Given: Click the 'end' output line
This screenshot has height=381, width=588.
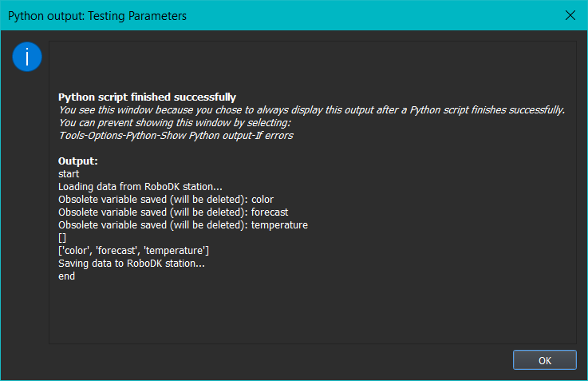Looking at the screenshot, I should (x=67, y=276).
